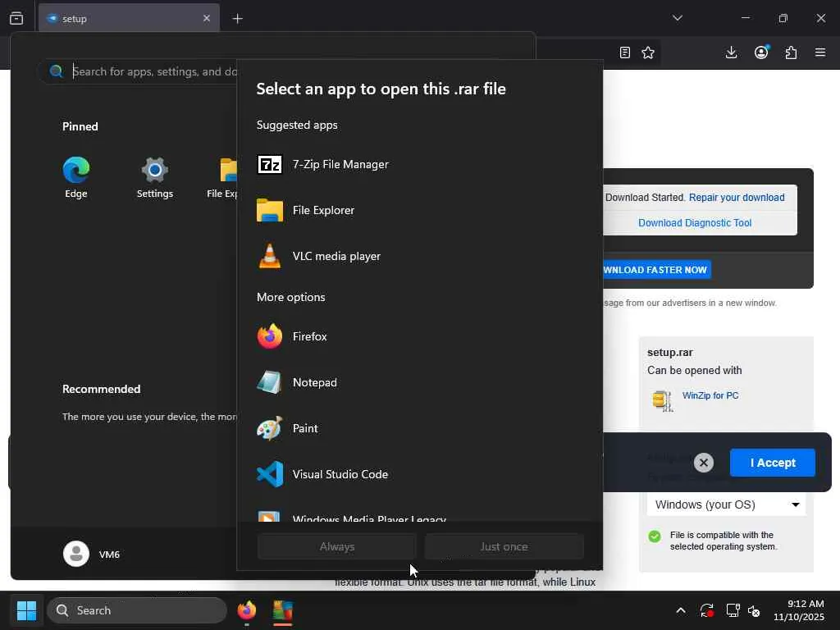Open the list all tabs dropdown
Screen dimensions: 840x630
coord(678,18)
